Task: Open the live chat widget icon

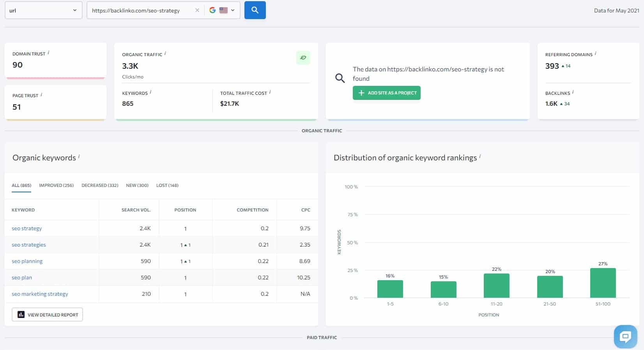Action: (625, 336)
